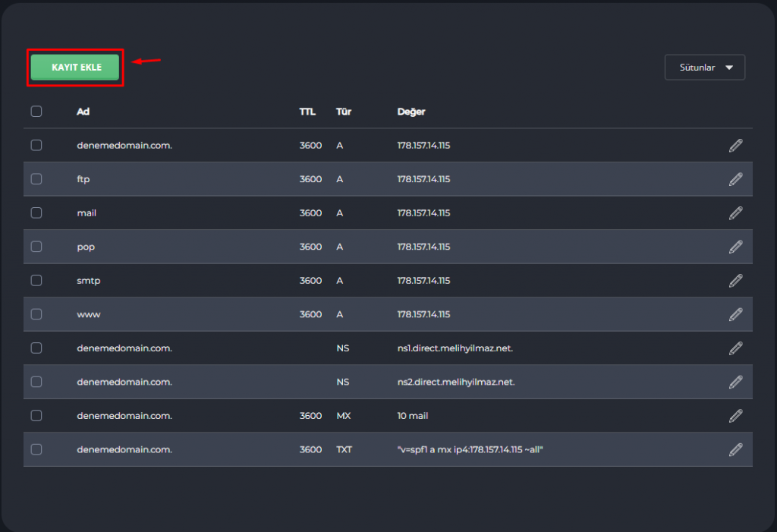
Task: Tick the checkbox for www record
Action: pos(36,314)
